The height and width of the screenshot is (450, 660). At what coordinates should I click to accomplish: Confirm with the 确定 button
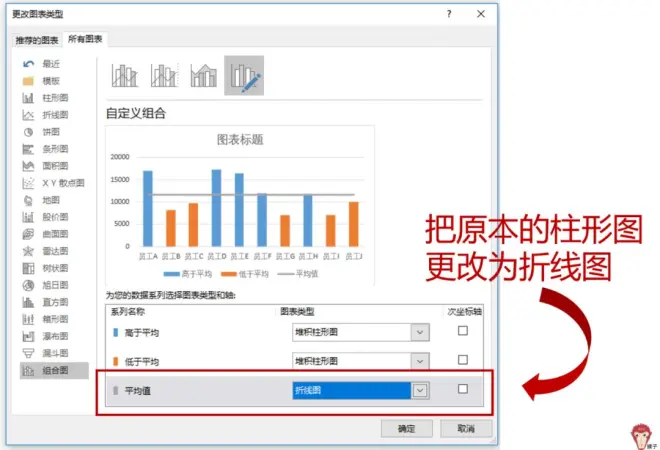click(x=407, y=429)
